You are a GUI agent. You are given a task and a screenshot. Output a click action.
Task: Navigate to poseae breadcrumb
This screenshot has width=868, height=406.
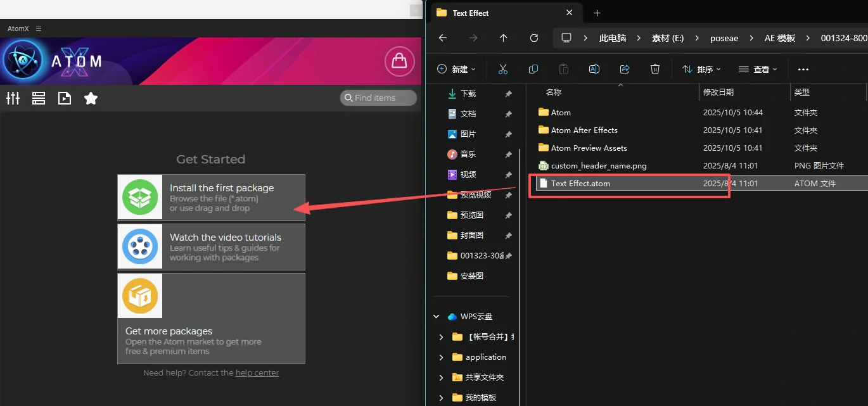coord(724,38)
